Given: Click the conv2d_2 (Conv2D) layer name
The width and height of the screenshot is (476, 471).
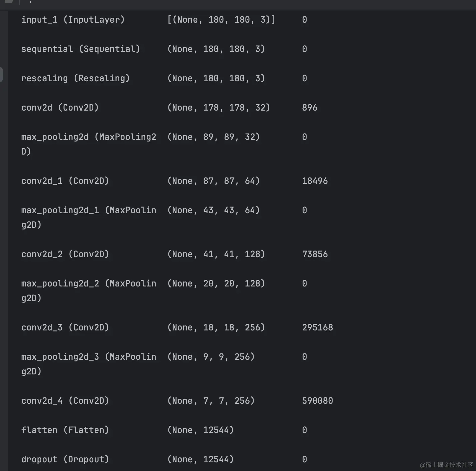Looking at the screenshot, I should point(65,254).
